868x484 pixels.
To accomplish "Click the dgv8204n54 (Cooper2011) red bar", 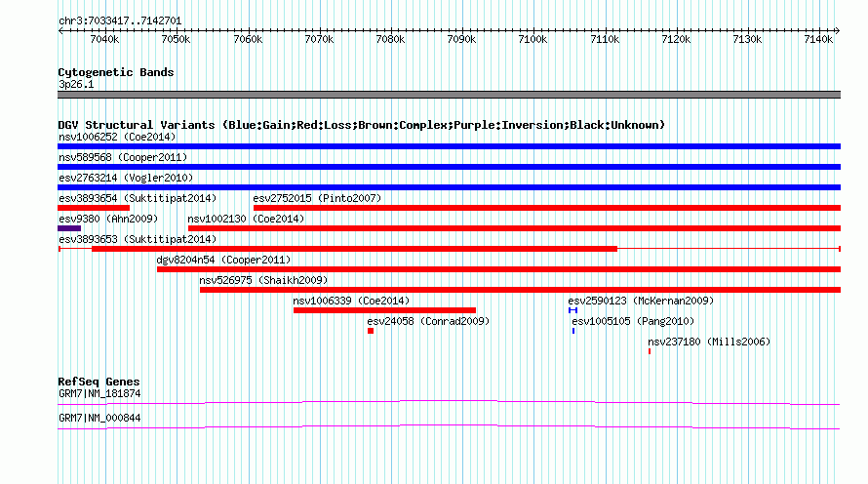I will pyautogui.click(x=498, y=269).
